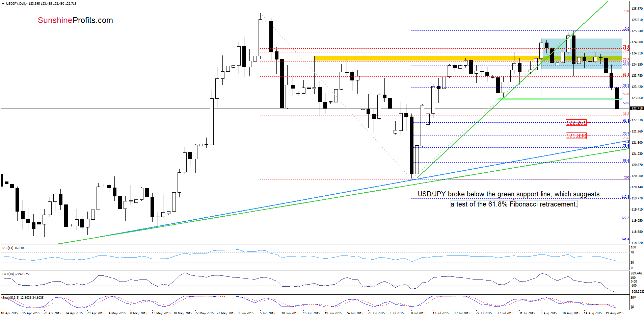This screenshot has width=644, height=316.
Task: Click the red 100 Fibonacci label at top
Action: click(626, 11)
